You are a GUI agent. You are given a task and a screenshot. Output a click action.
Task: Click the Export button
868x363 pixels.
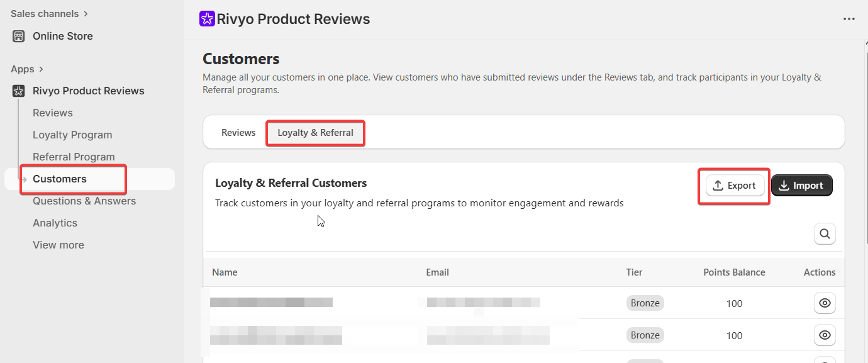click(x=735, y=186)
